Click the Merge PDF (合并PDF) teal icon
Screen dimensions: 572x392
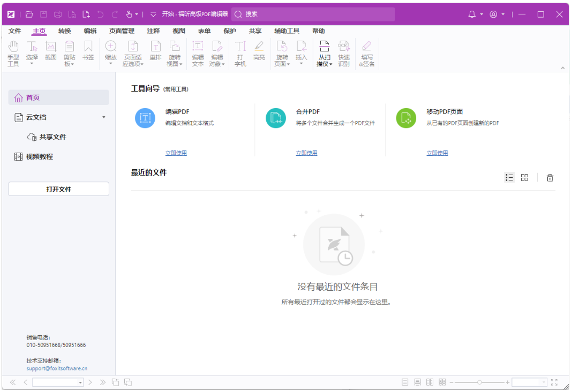point(276,118)
